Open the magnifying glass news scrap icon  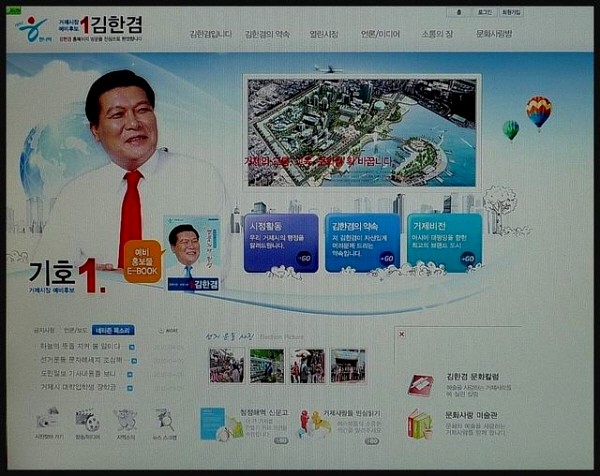click(x=165, y=419)
